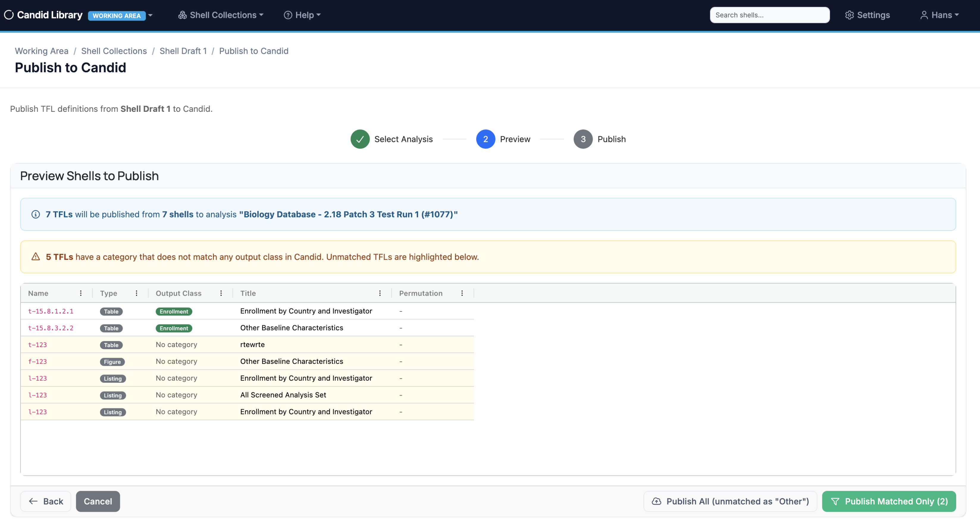Click the cloud upload icon on Publish All
980x519 pixels.
pos(657,501)
